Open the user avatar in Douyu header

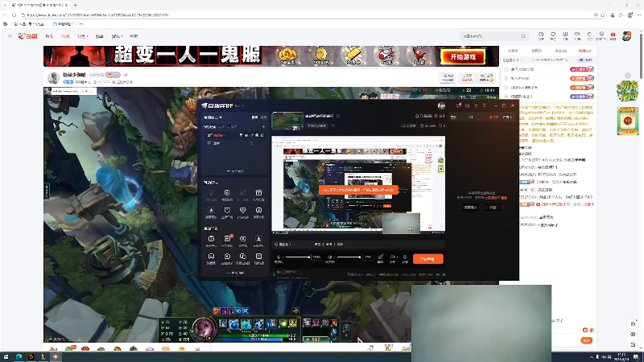pos(626,36)
